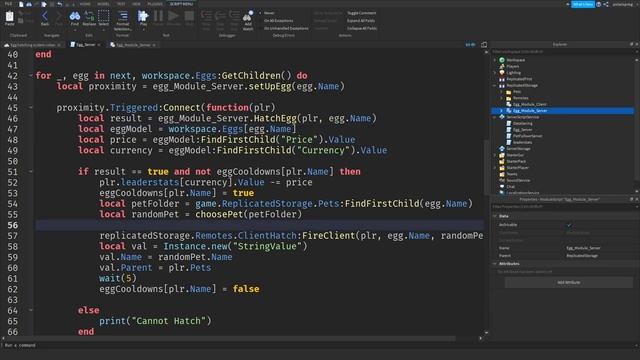
Task: Click the Paste clipboard icon
Action: (x=9, y=17)
